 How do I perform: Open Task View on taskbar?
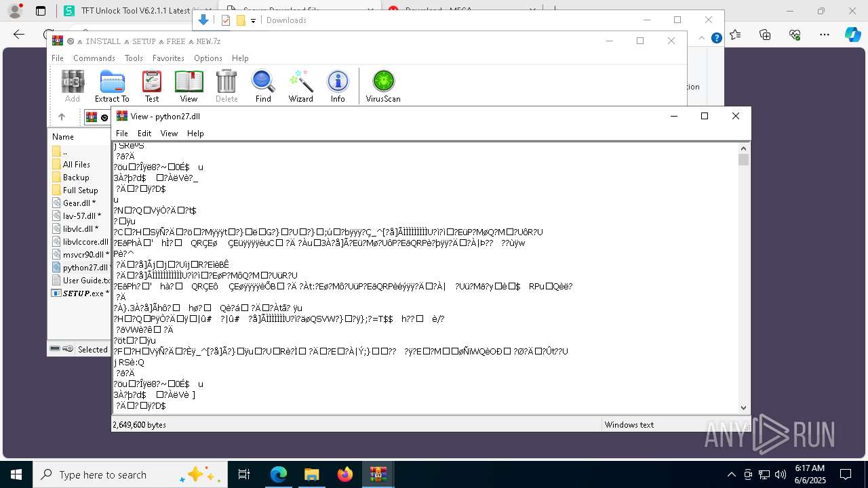[244, 474]
